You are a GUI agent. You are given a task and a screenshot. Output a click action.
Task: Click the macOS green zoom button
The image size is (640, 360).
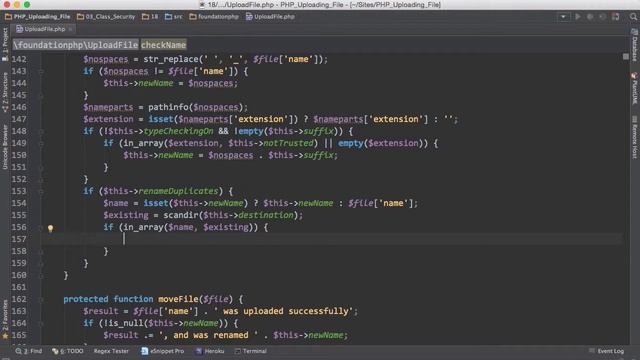[27, 4]
